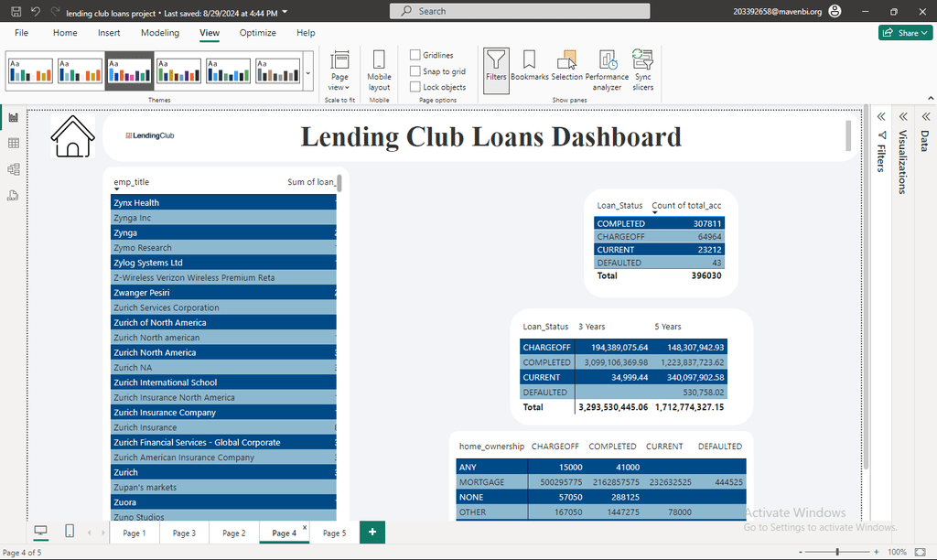Image resolution: width=937 pixels, height=560 pixels.
Task: Click the Filters pane funnel icon
Action: pyautogui.click(x=882, y=135)
